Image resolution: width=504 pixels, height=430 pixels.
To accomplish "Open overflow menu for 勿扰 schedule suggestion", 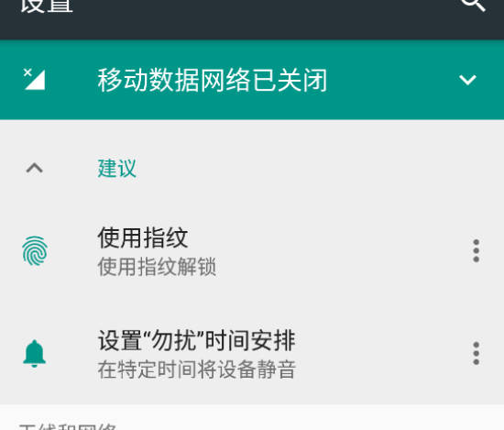I will pyautogui.click(x=476, y=354).
